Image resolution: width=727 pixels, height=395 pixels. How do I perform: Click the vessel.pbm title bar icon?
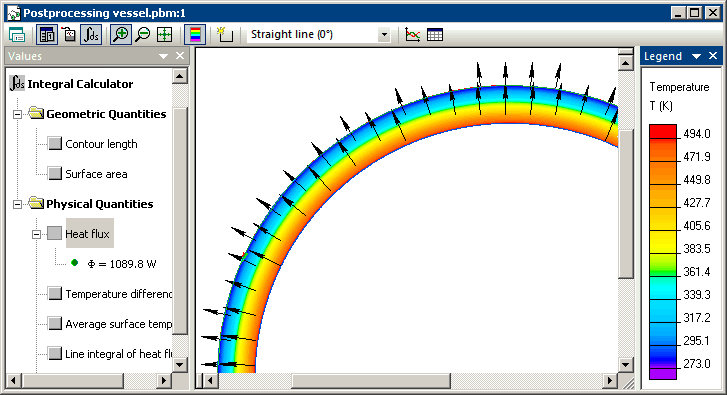[x=14, y=13]
